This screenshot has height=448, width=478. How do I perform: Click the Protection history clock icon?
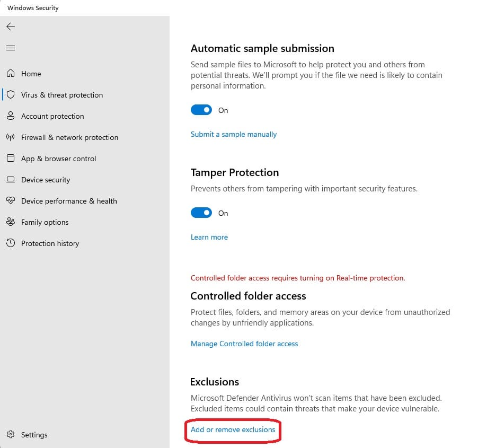[x=11, y=243]
